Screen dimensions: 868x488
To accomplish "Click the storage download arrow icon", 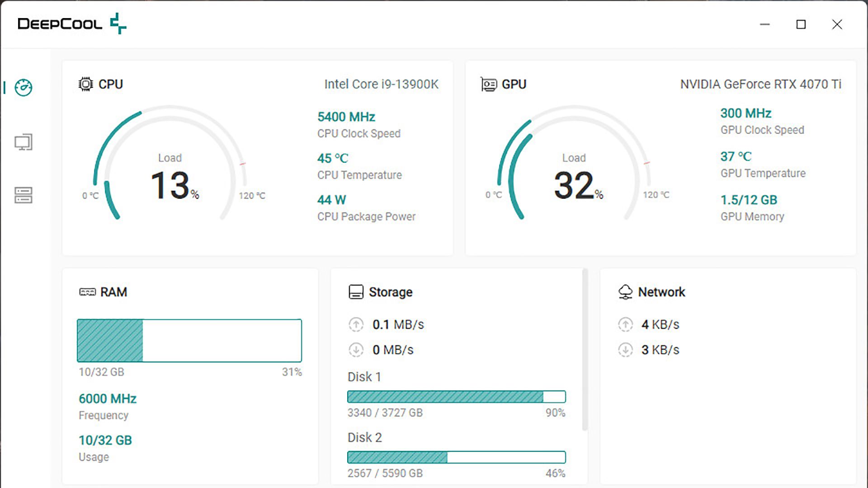I will [356, 350].
